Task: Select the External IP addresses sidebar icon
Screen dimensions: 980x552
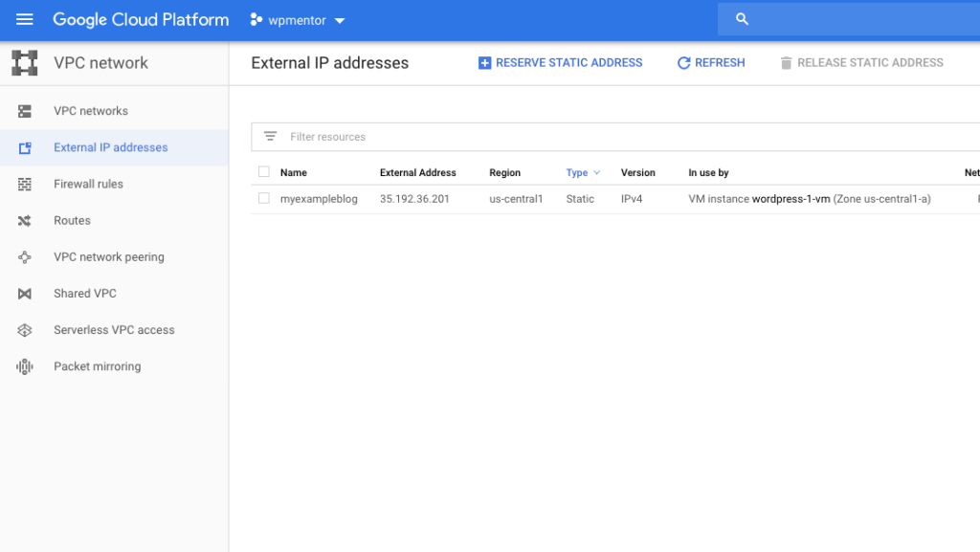Action: (x=24, y=147)
